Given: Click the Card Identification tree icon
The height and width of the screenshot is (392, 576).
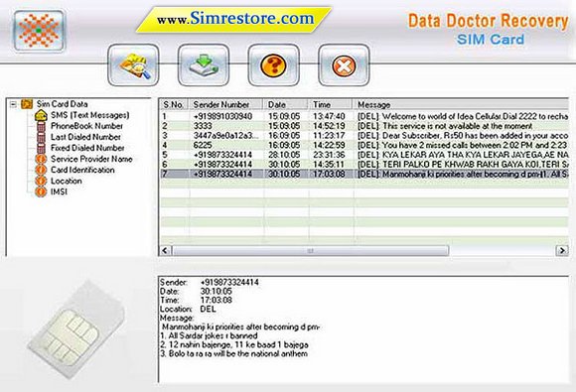Looking at the screenshot, I should click(41, 170).
